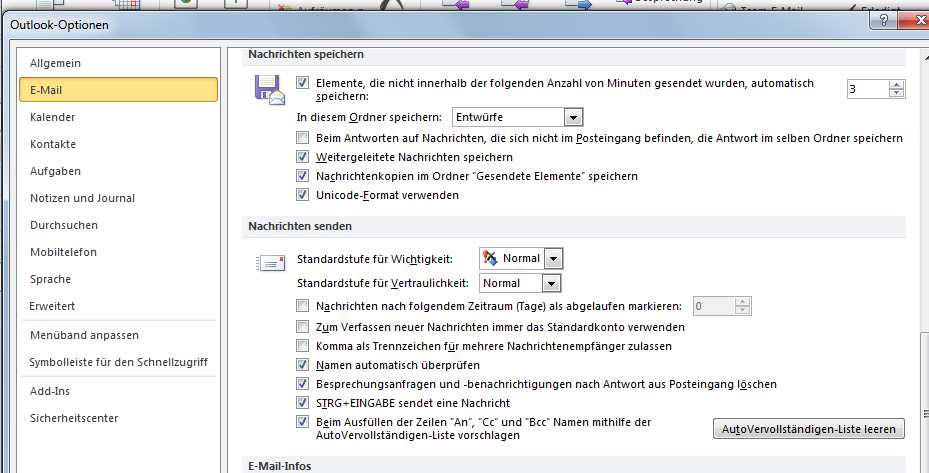Open the Entwürfe folder dropdown

(x=517, y=117)
